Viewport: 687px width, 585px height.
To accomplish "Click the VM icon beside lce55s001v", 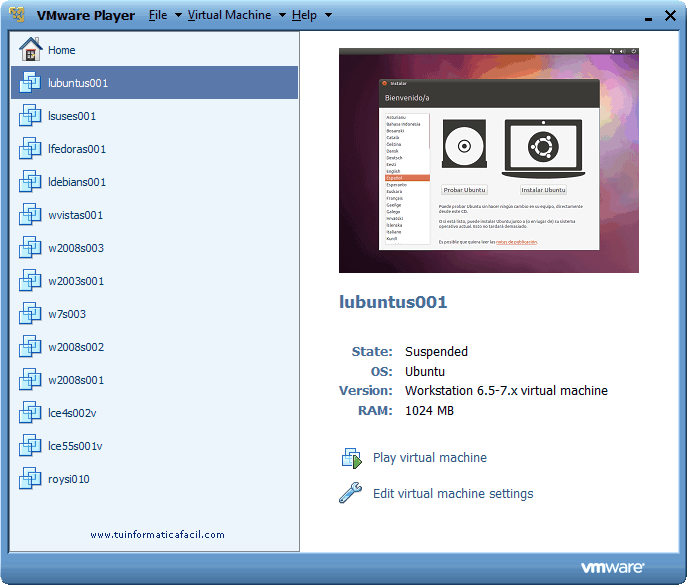I will [x=30, y=445].
